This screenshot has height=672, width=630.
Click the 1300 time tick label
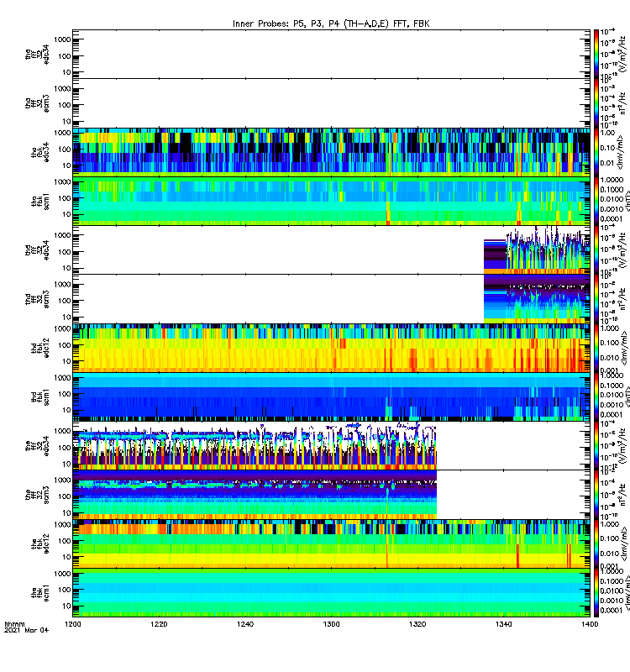[331, 624]
